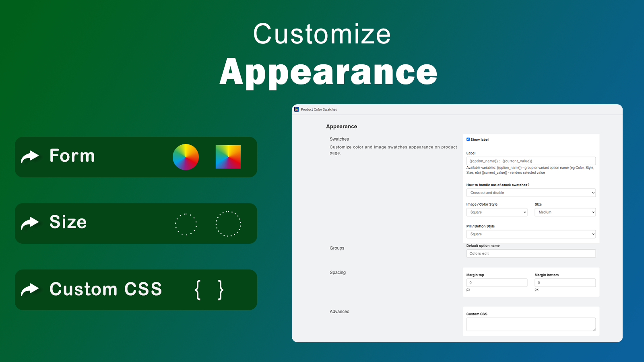Enable the Show label checkbox
The width and height of the screenshot is (644, 362).
pyautogui.click(x=468, y=139)
